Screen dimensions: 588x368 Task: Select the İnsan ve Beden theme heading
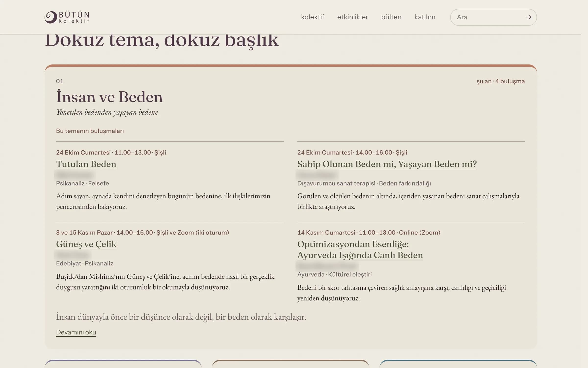tap(109, 97)
